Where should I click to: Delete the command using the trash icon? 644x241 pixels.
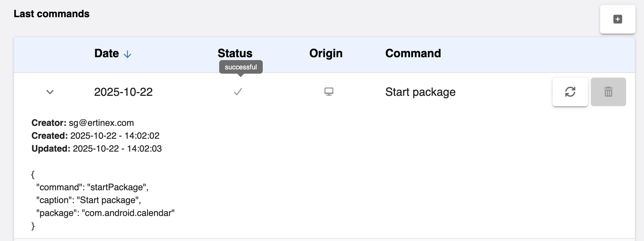pyautogui.click(x=608, y=92)
